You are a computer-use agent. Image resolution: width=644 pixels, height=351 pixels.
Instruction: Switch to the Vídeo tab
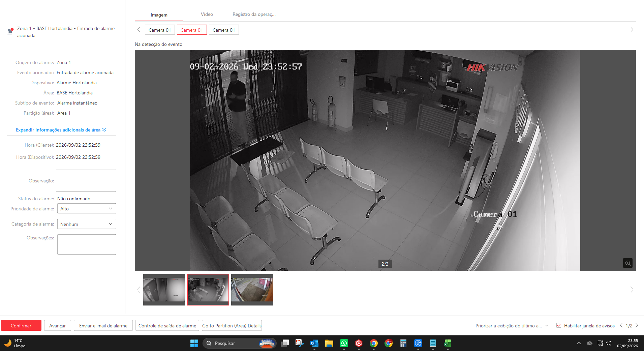pos(207,14)
